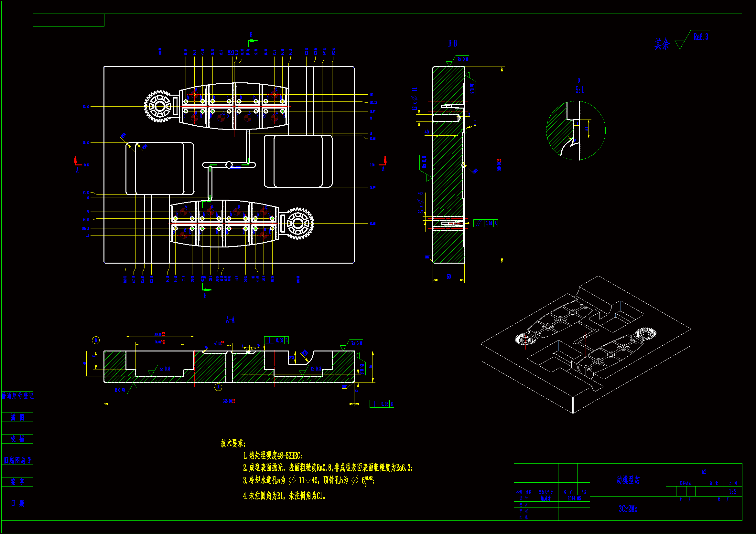The width and height of the screenshot is (756, 534).
Task: Select the 动模型芯 part name in title block
Action: (x=628, y=480)
